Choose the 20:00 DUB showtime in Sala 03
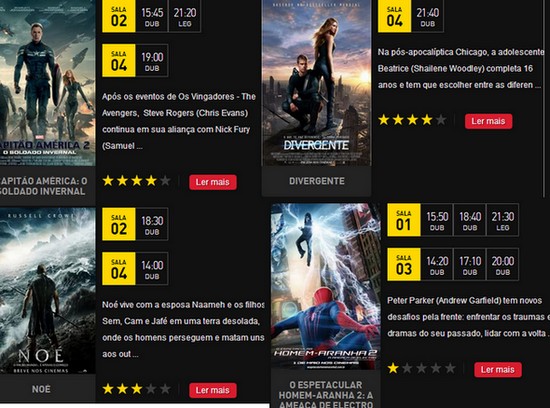This screenshot has height=408, width=550. pyautogui.click(x=503, y=264)
